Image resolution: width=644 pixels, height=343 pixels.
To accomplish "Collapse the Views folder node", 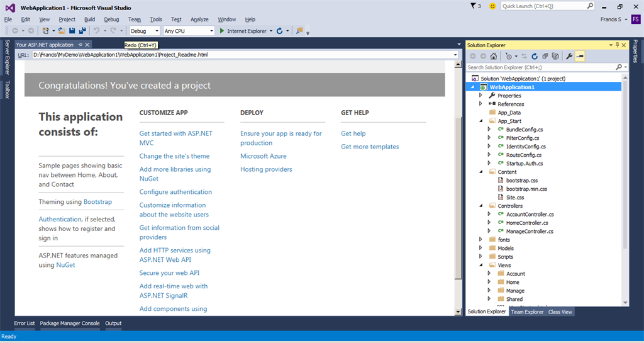I will (481, 265).
